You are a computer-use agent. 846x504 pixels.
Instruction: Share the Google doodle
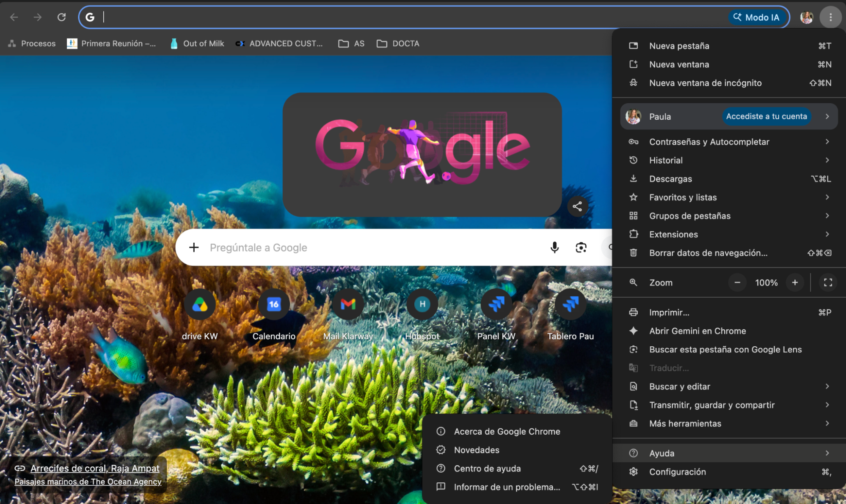pos(577,206)
